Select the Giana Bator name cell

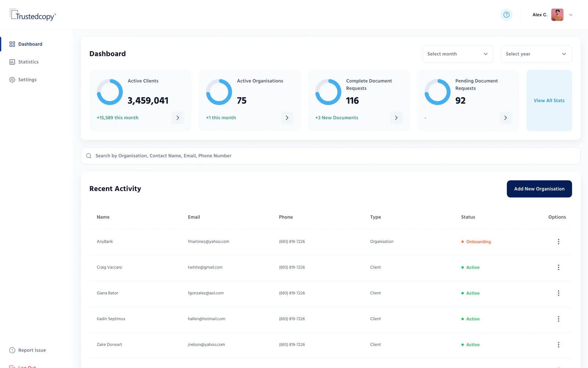tap(107, 293)
